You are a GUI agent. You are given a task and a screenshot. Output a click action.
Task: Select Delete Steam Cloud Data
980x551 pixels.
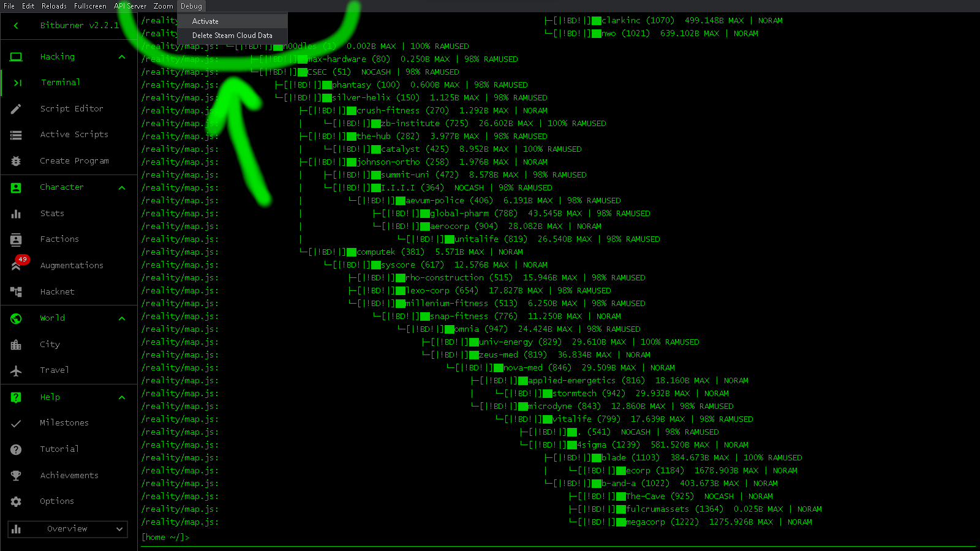pos(233,36)
